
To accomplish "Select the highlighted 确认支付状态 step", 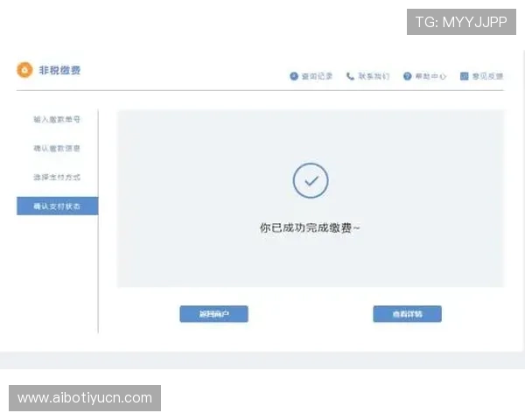I will pyautogui.click(x=57, y=206).
